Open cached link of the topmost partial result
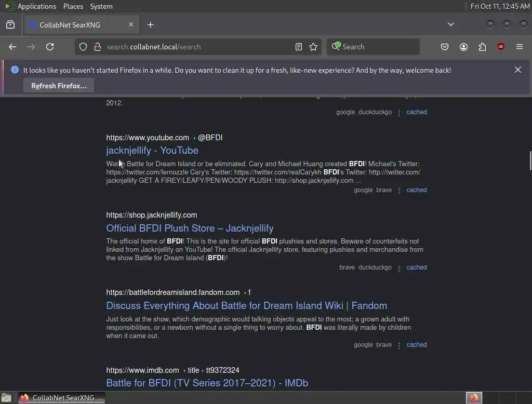The image size is (532, 404). click(416, 112)
